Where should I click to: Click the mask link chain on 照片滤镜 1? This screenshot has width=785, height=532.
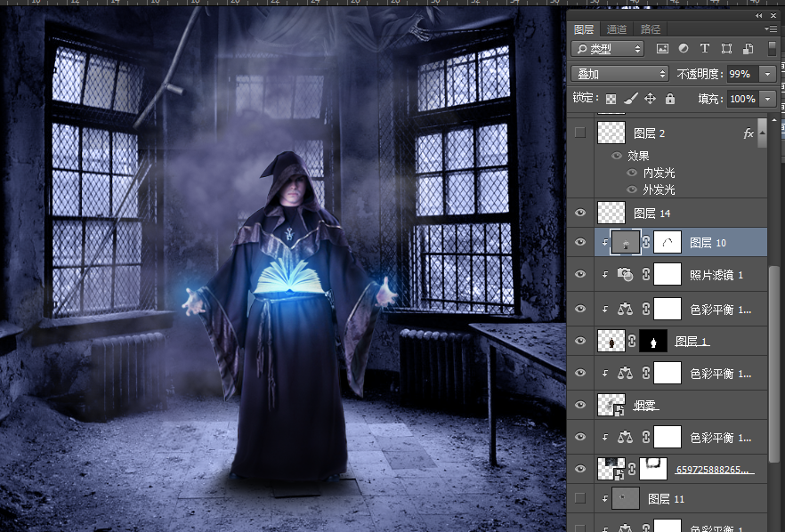click(x=646, y=274)
